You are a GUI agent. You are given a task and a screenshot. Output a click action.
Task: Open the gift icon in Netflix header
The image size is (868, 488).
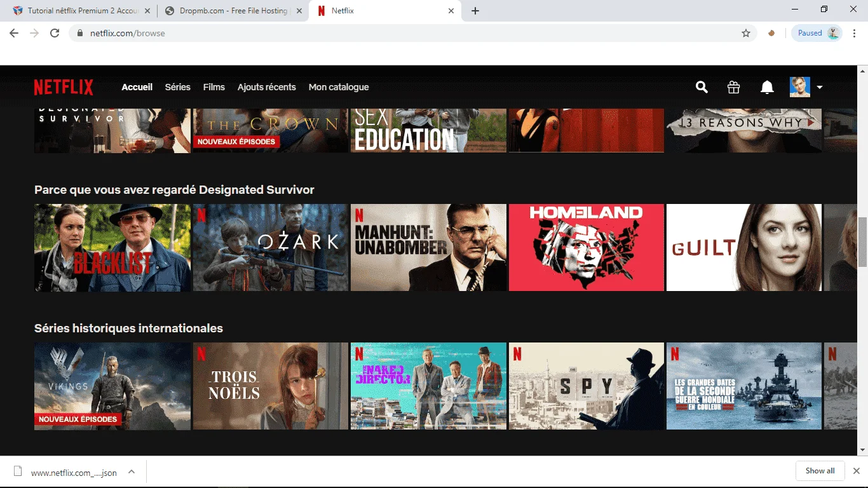click(x=734, y=88)
